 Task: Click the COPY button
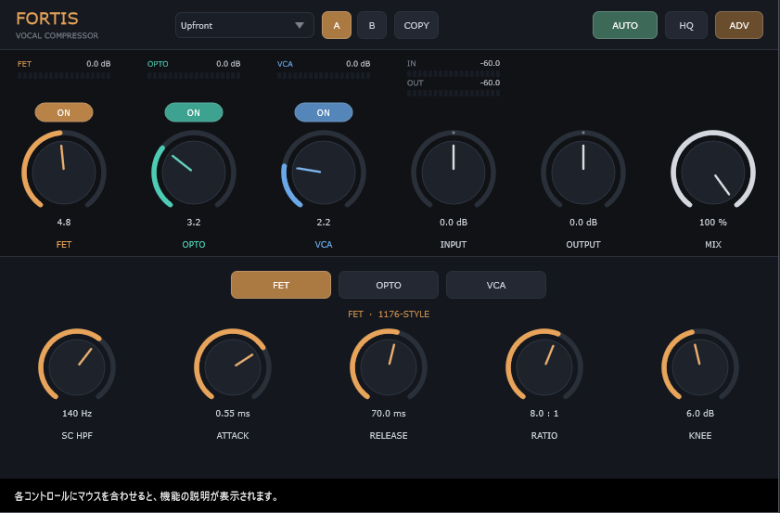(x=416, y=25)
